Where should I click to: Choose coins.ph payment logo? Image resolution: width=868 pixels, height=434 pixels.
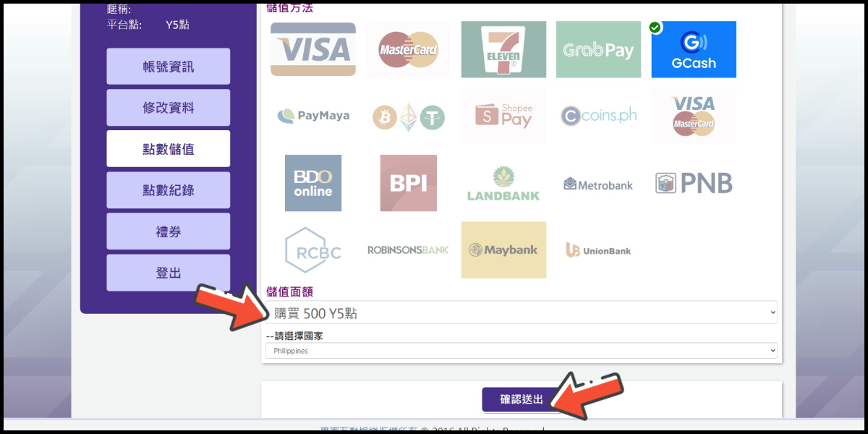coord(598,116)
